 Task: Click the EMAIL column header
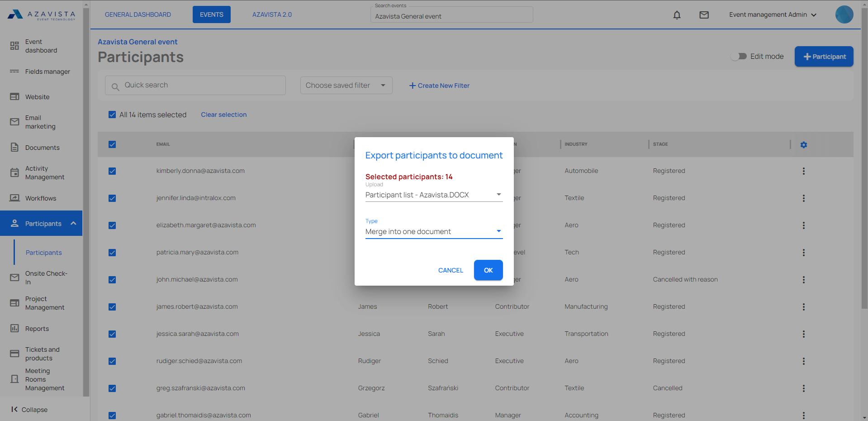[x=163, y=144]
